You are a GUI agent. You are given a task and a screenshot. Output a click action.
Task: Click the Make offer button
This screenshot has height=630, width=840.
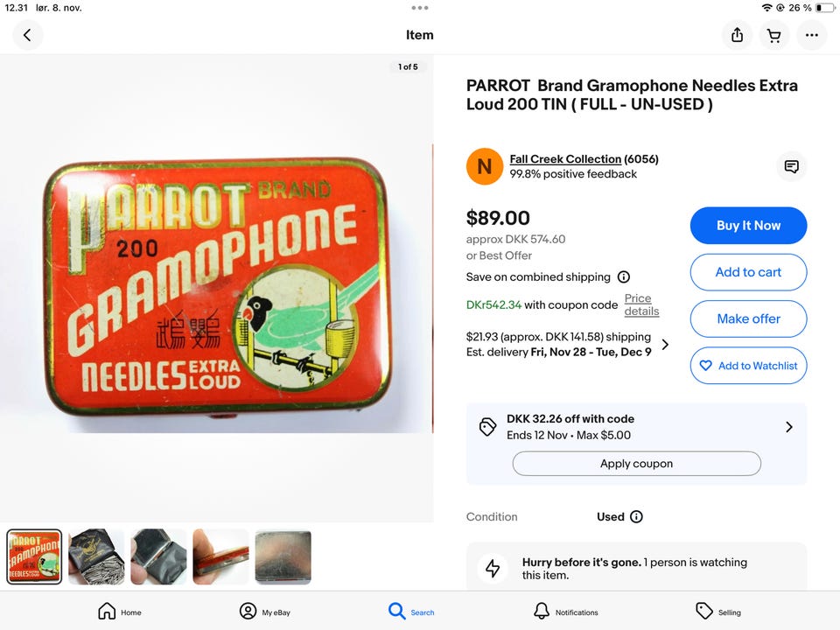[x=748, y=318]
